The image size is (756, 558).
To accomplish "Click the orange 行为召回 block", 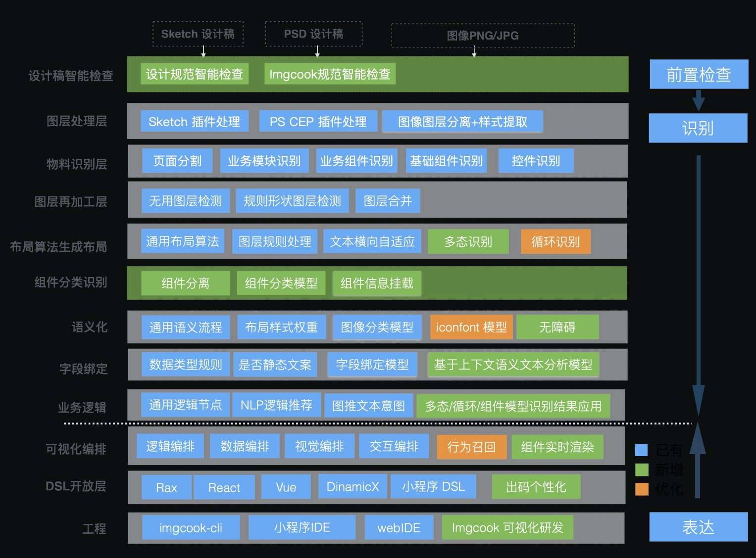I will pos(471,447).
